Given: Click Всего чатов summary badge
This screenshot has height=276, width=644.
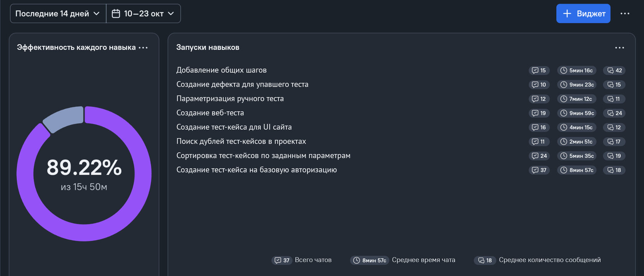Looking at the screenshot, I should click(x=282, y=260).
